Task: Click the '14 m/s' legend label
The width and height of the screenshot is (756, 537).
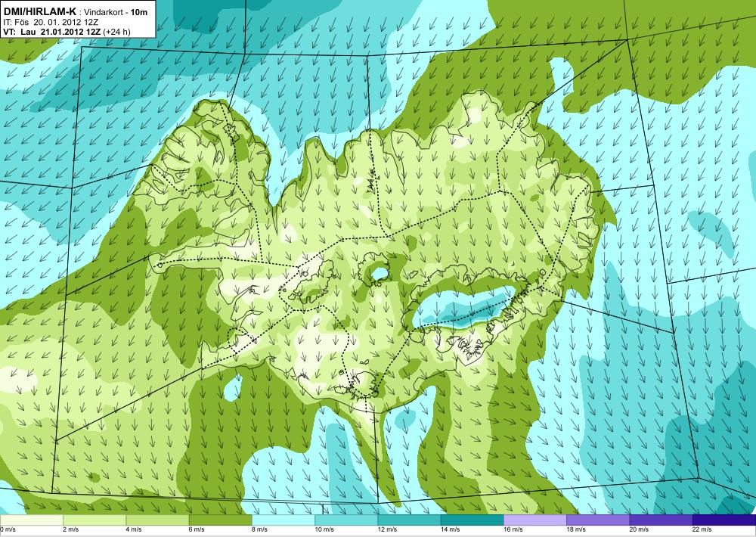Action: [x=451, y=529]
